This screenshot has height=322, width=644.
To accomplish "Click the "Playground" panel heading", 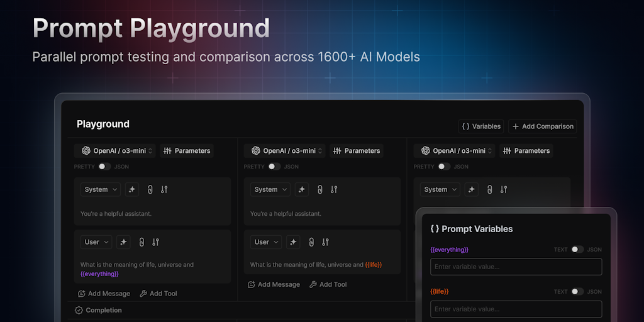I will click(103, 124).
